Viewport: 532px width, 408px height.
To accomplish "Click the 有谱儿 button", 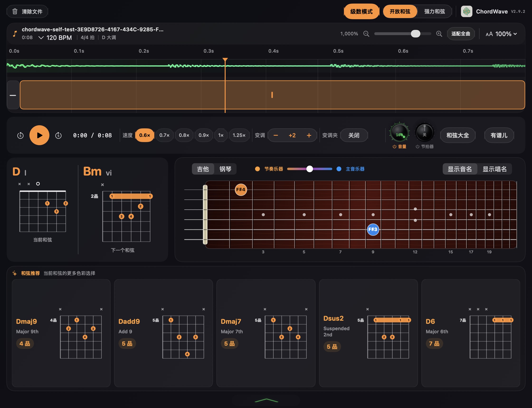I will coord(499,135).
